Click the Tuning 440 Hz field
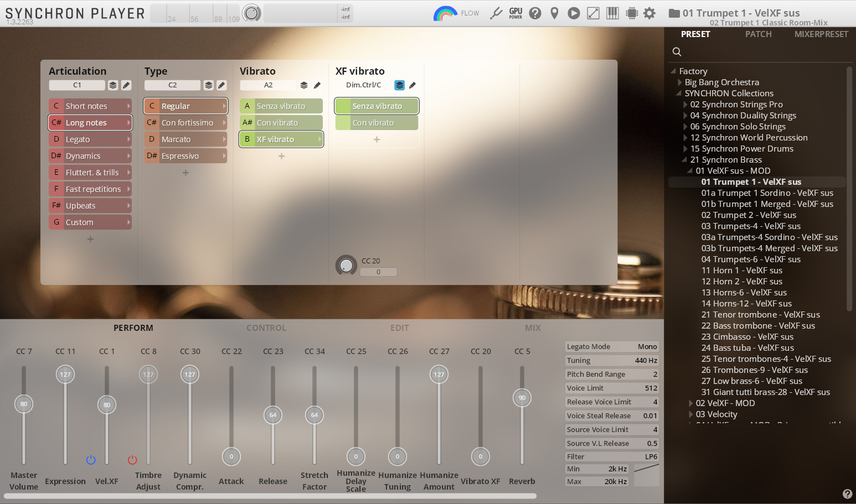The image size is (856, 504). tap(612, 360)
